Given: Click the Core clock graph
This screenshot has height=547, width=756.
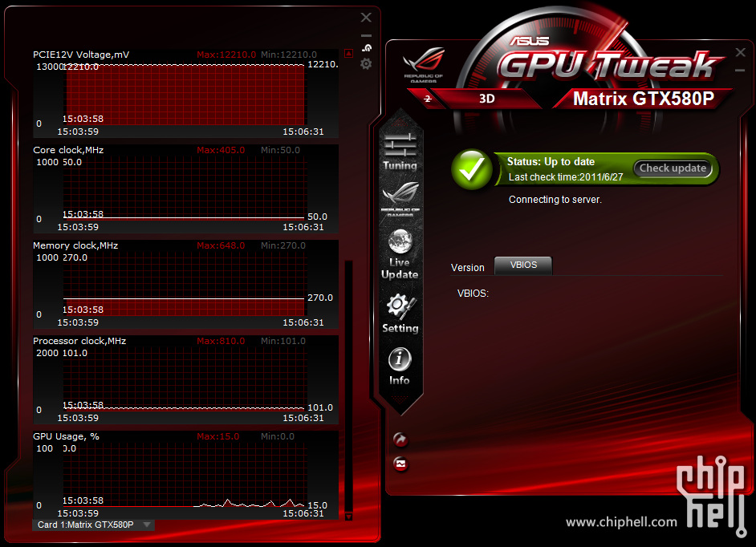Looking at the screenshot, I should (x=185, y=188).
